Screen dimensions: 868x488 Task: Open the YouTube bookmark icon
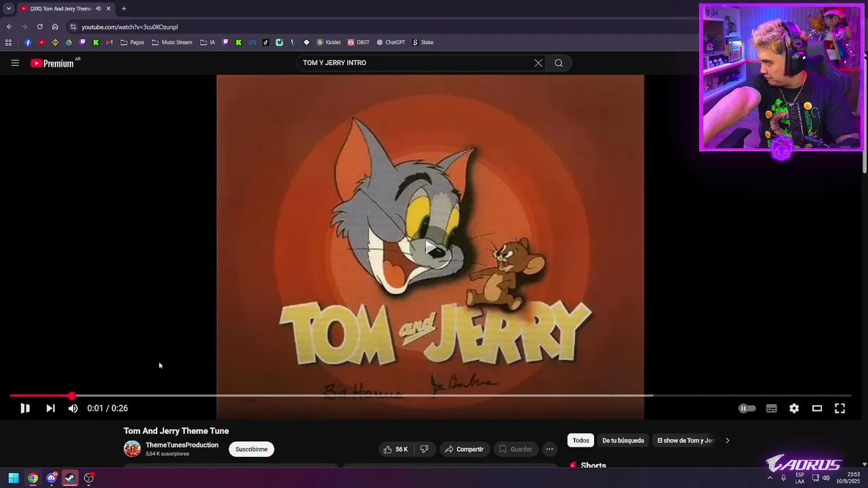tap(41, 42)
